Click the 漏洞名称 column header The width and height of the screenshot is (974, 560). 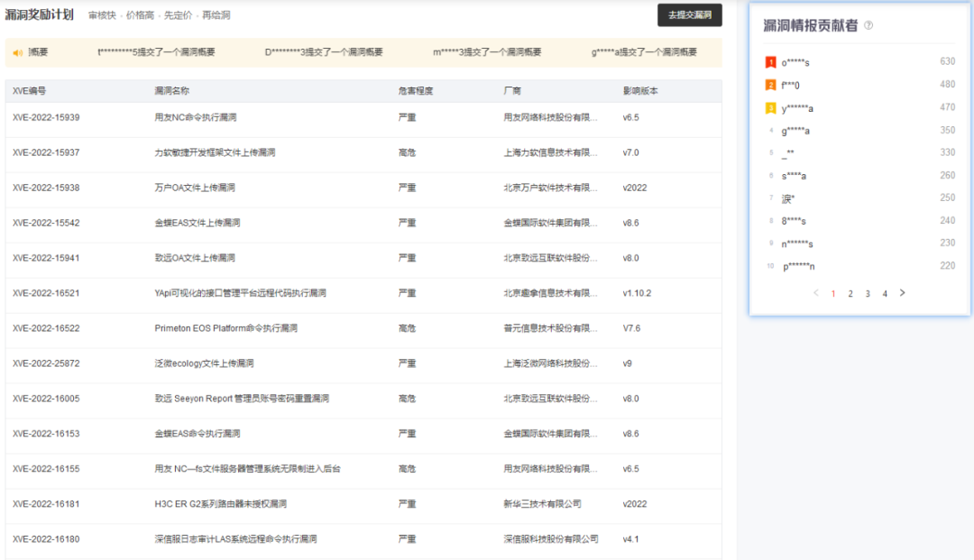click(x=171, y=91)
